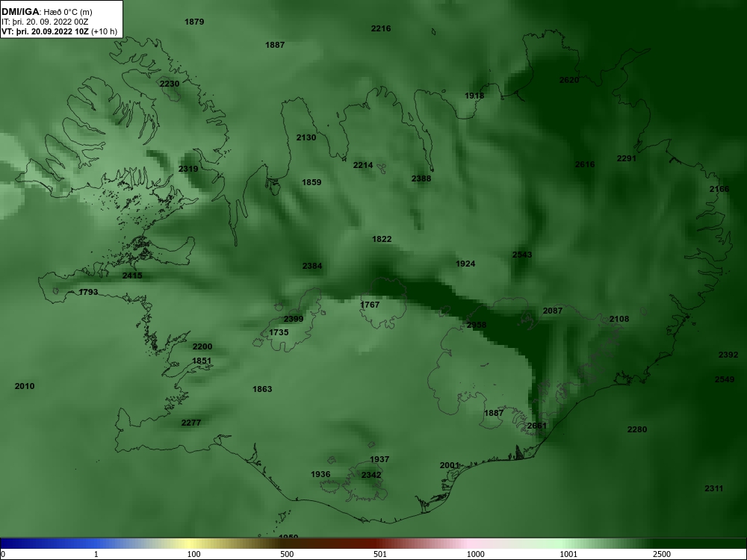Click the map value 2130
This screenshot has width=747, height=560.
pos(306,137)
